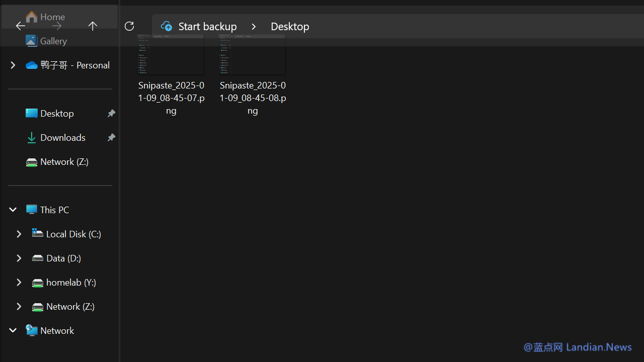Open Data (D:) drive
Image resolution: width=644 pixels, height=362 pixels.
63,258
